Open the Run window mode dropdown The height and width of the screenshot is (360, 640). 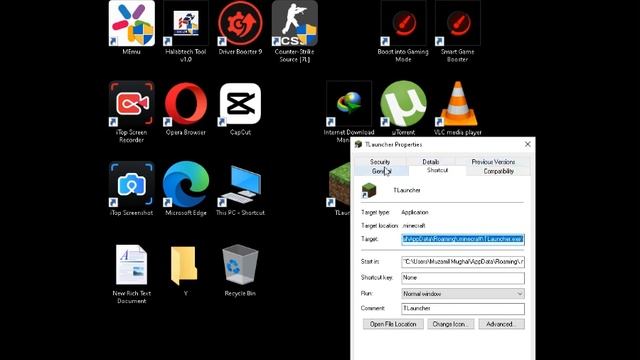[x=463, y=293]
